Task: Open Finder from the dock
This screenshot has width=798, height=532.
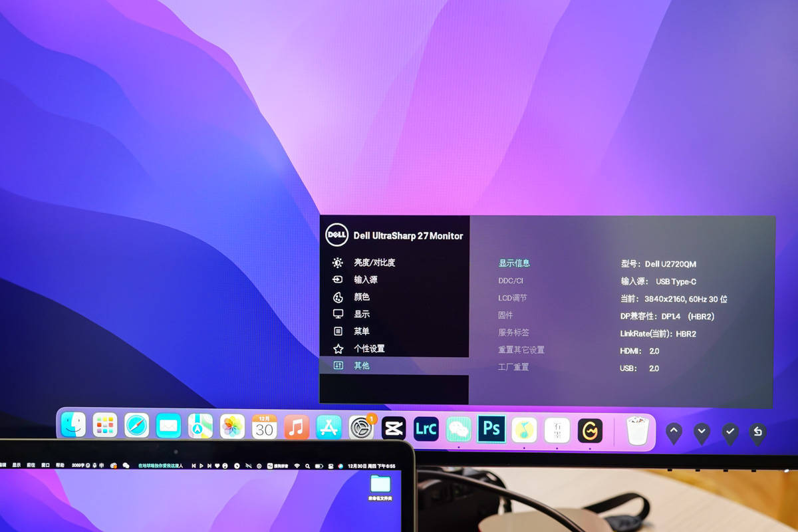Action: tap(73, 425)
